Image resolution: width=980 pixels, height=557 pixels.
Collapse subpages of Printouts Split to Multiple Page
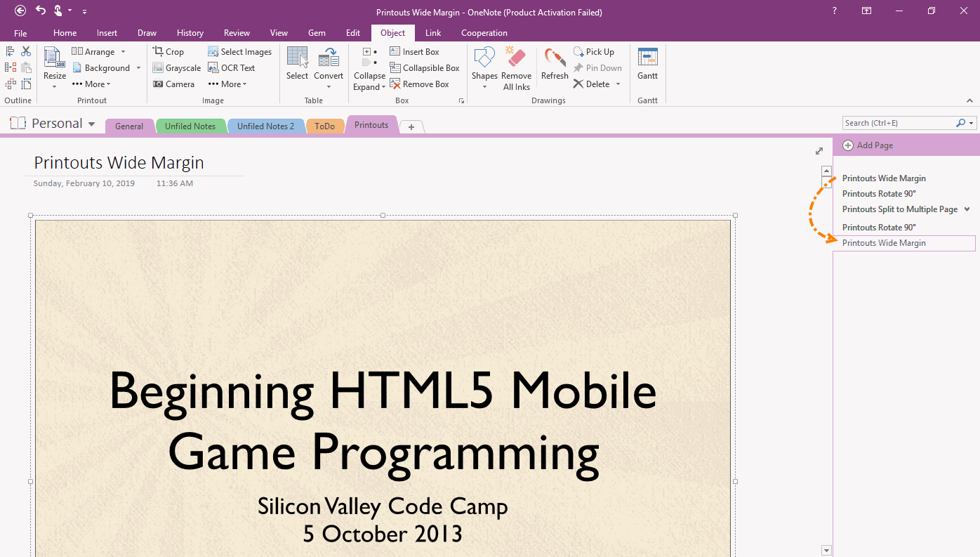tap(967, 209)
